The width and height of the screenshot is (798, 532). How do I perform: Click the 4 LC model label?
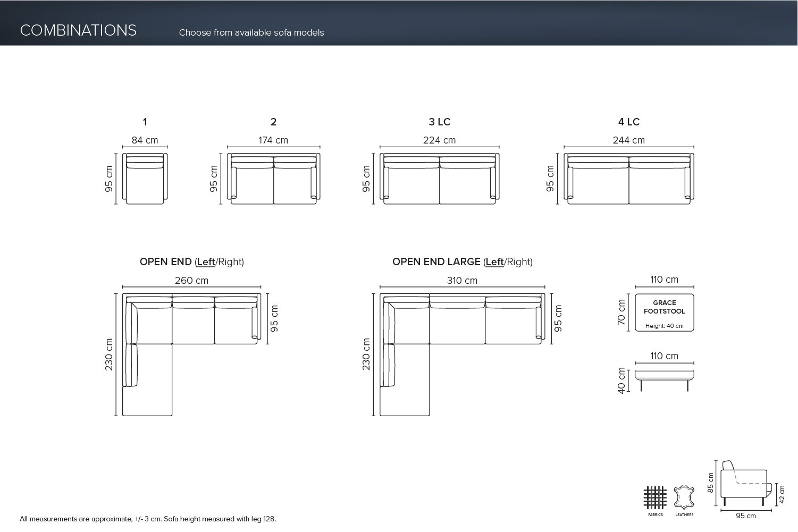tap(629, 122)
